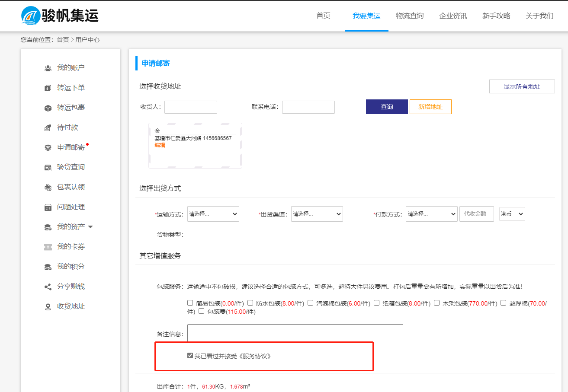
Task: Click the 分享赚钱 share icon
Action: 48,287
